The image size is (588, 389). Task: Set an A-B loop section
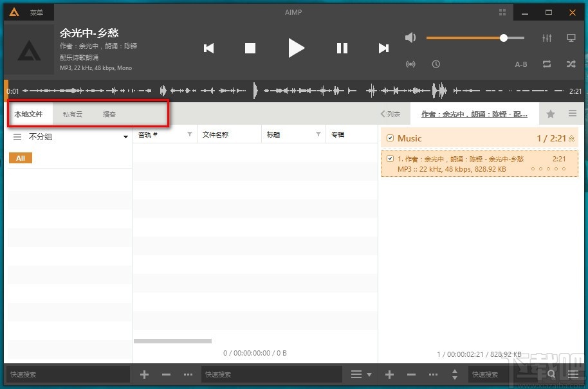pyautogui.click(x=520, y=64)
